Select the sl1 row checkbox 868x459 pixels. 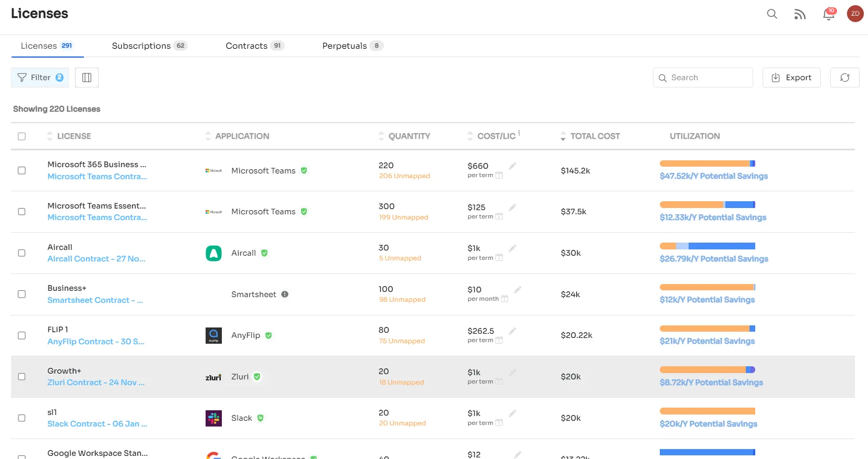[22, 418]
